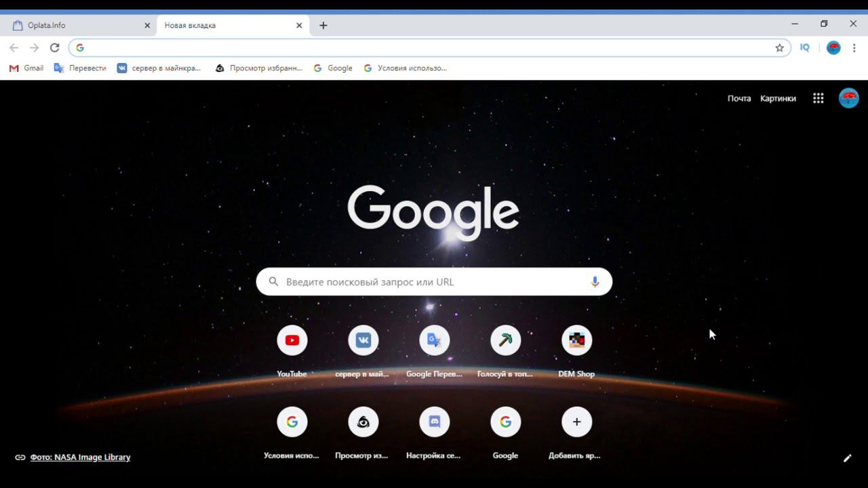Start voice search with the microphone

point(595,282)
